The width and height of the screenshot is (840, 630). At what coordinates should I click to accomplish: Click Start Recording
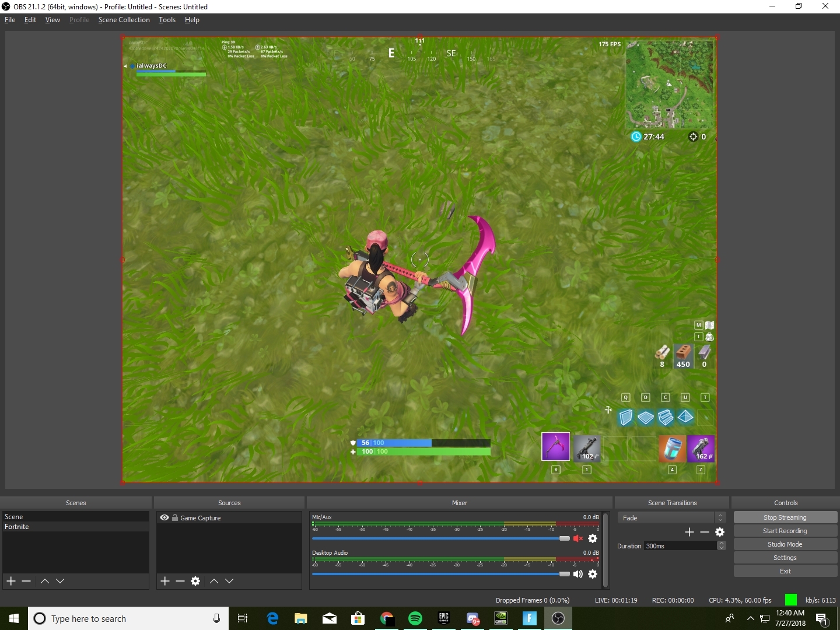[x=785, y=531]
